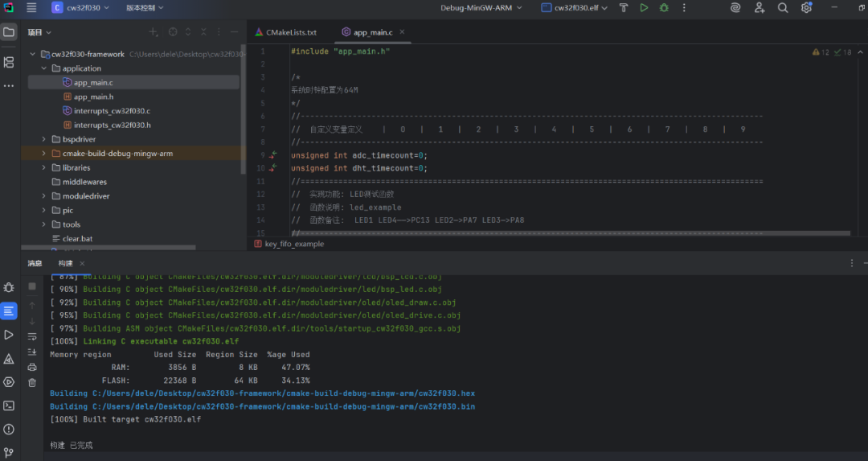This screenshot has width=868, height=461.
Task: Show more tool windows in left sidebar
Action: tap(9, 86)
